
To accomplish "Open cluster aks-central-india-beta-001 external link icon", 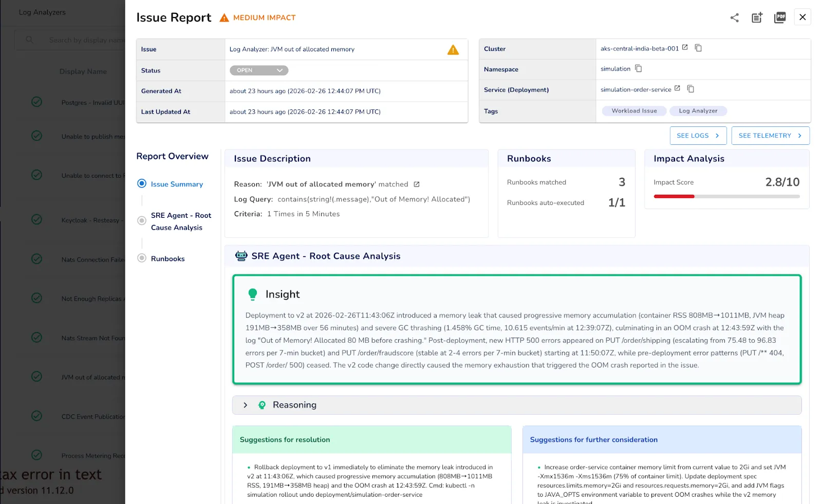I will pos(685,48).
